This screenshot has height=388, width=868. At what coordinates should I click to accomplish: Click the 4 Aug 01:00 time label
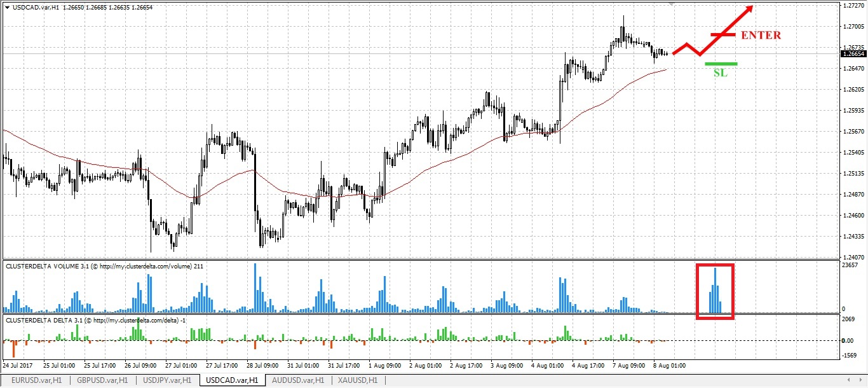click(547, 366)
